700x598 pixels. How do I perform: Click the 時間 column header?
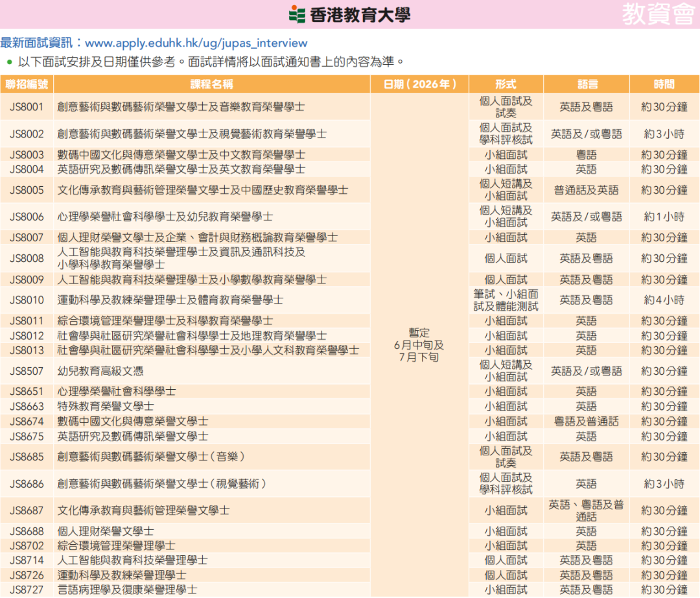coord(664,84)
